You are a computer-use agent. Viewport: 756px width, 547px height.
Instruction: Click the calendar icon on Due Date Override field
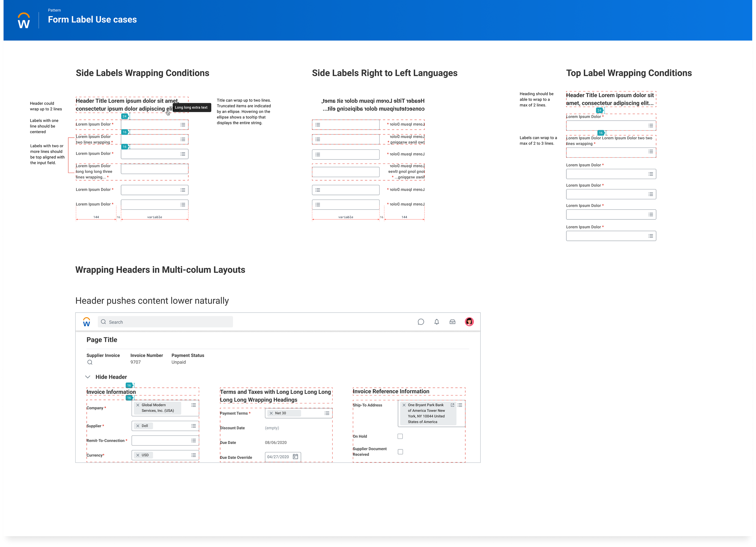pos(295,457)
